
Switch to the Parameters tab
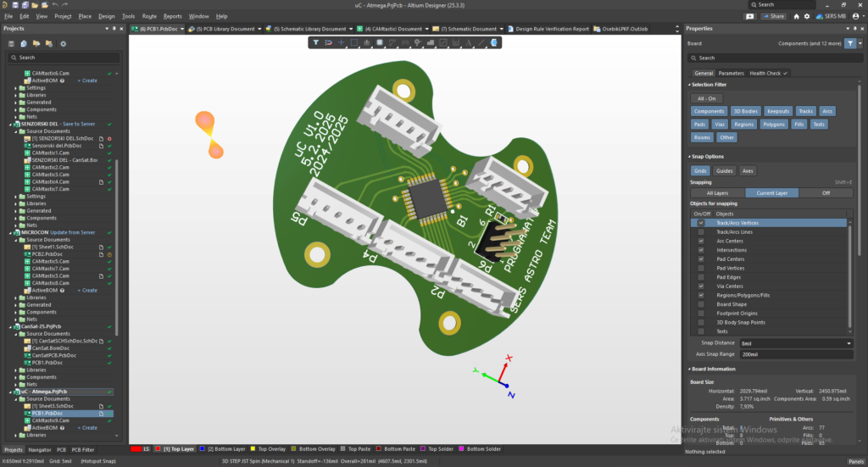pyautogui.click(x=731, y=73)
